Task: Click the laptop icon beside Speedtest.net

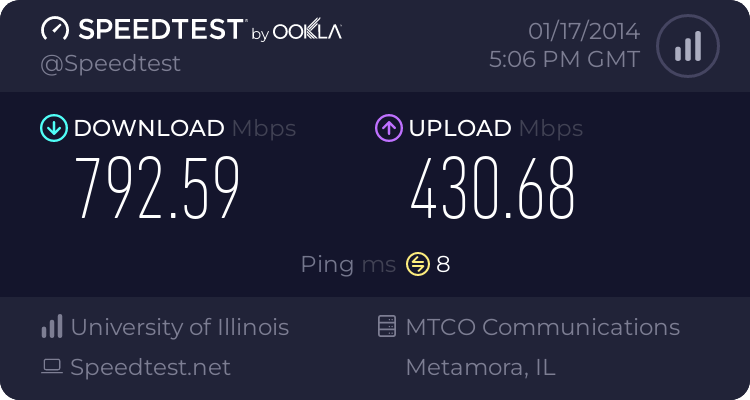Action: (x=52, y=367)
